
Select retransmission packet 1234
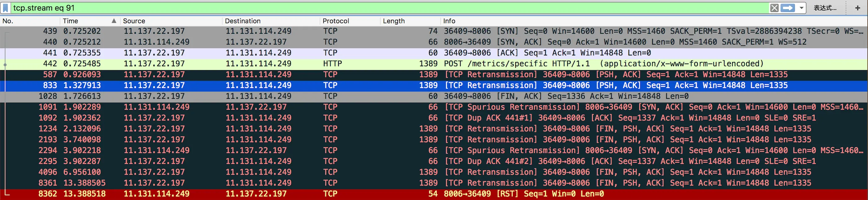(x=434, y=128)
